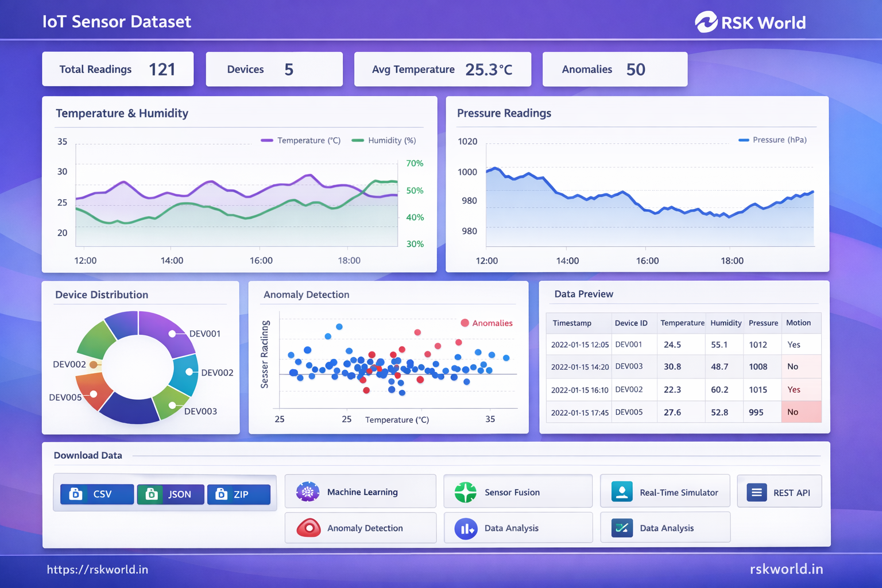Image resolution: width=882 pixels, height=588 pixels.
Task: Click the 70% humidity axis label
Action: (415, 163)
